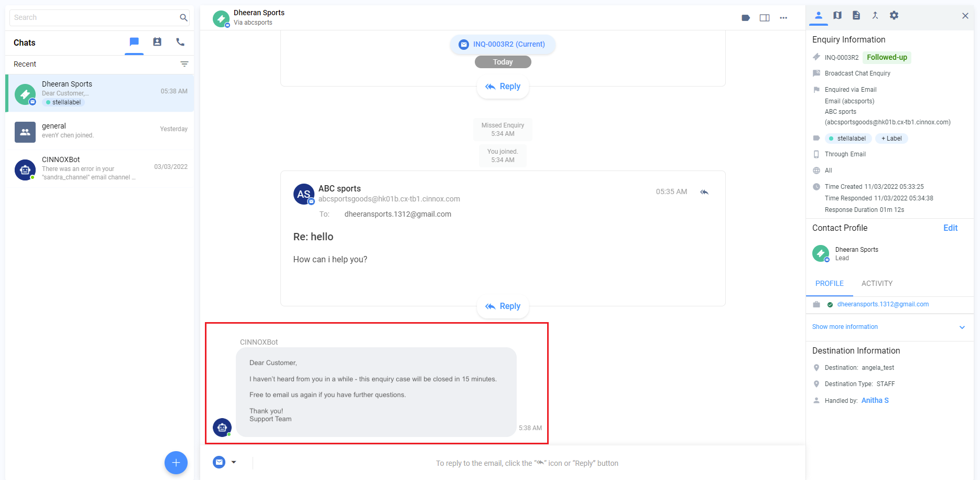Viewport: 980px width, 480px height.
Task: Click the Re: hello email subject
Action: pos(313,237)
